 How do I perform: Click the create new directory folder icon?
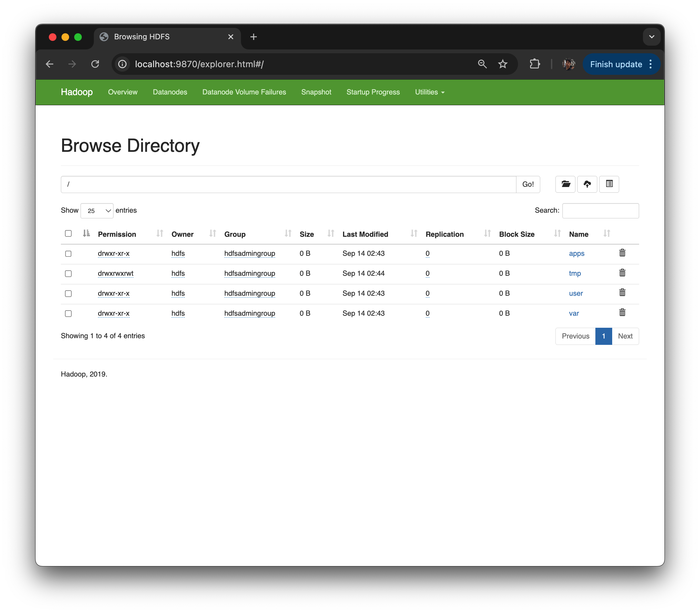(x=565, y=184)
